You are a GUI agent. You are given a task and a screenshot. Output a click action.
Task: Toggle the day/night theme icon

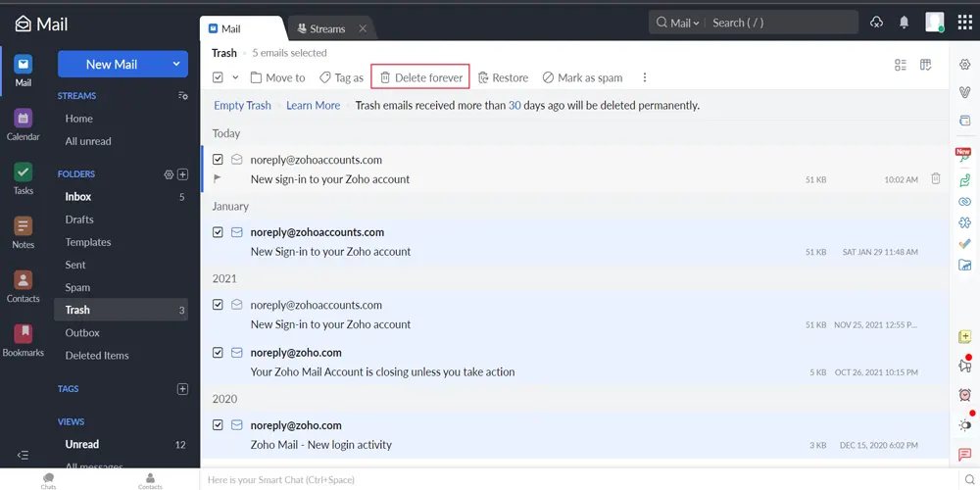click(964, 425)
